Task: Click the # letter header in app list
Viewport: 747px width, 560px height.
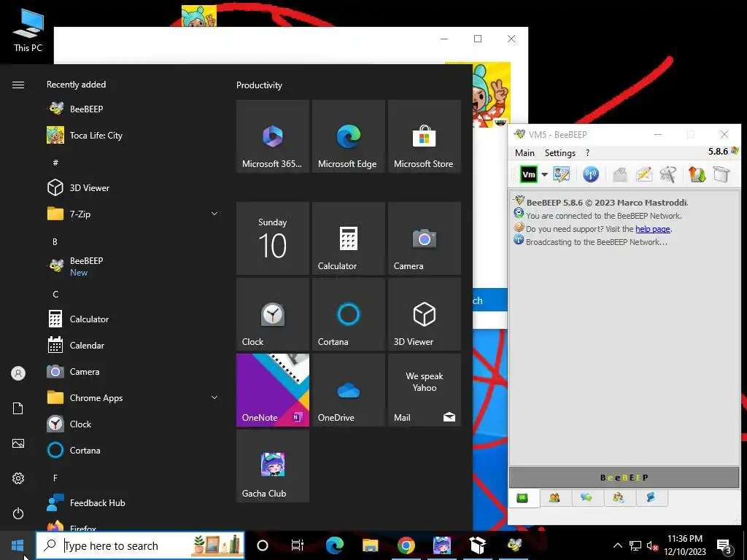Action: click(x=55, y=163)
